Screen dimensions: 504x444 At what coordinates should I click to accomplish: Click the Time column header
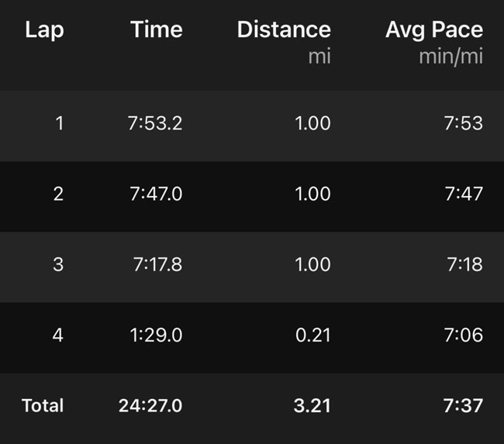(x=156, y=30)
